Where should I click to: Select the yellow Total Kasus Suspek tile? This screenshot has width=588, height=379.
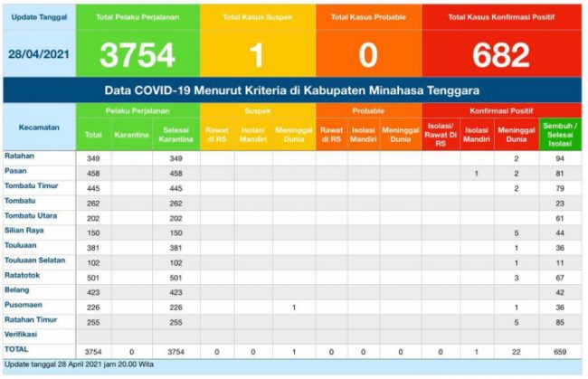point(256,43)
